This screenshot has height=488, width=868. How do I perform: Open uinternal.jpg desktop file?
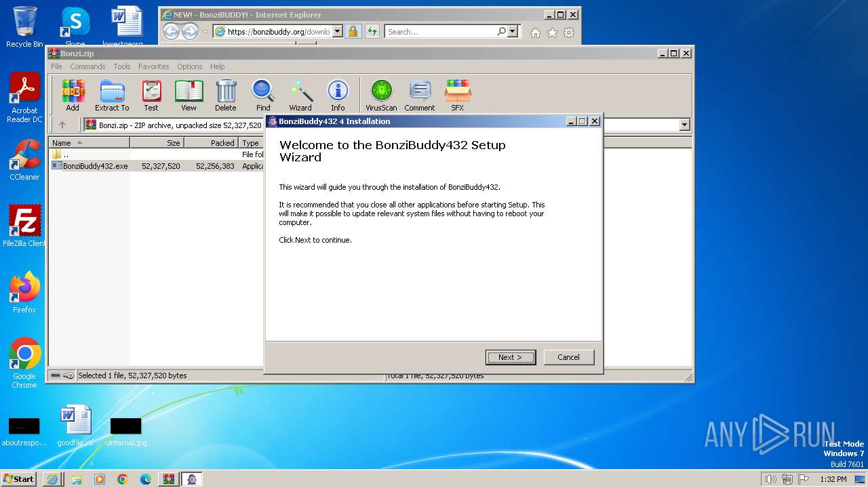pyautogui.click(x=126, y=431)
